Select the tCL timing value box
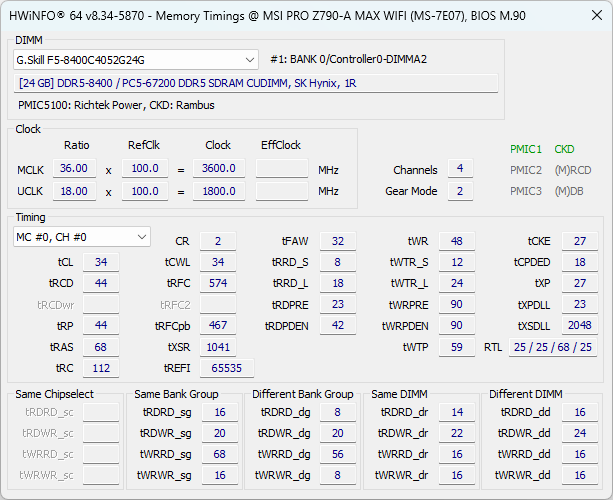 (x=101, y=262)
